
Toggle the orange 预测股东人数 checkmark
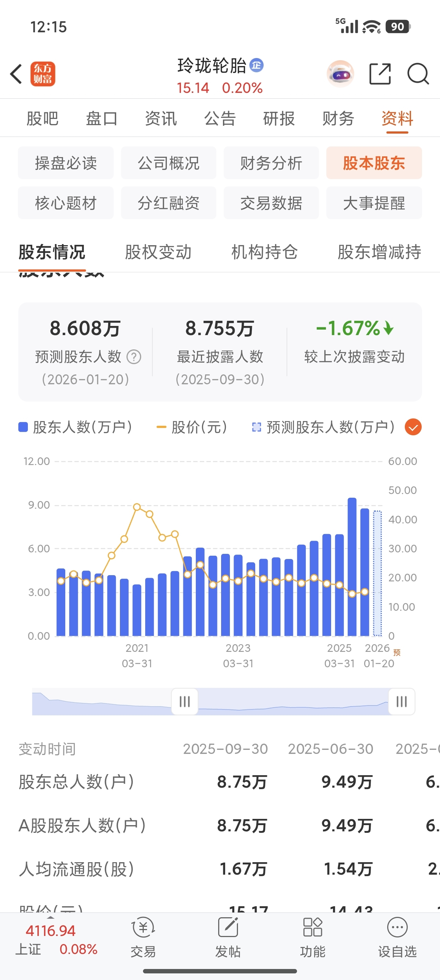(413, 427)
